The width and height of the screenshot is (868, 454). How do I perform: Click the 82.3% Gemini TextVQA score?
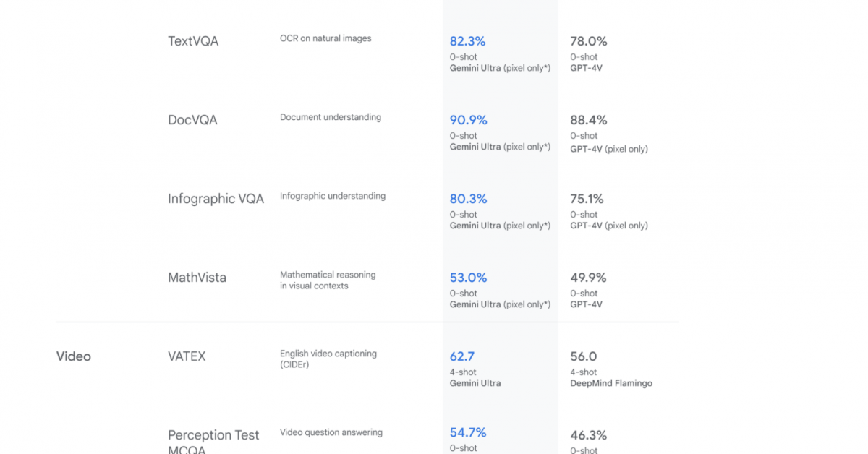(468, 41)
